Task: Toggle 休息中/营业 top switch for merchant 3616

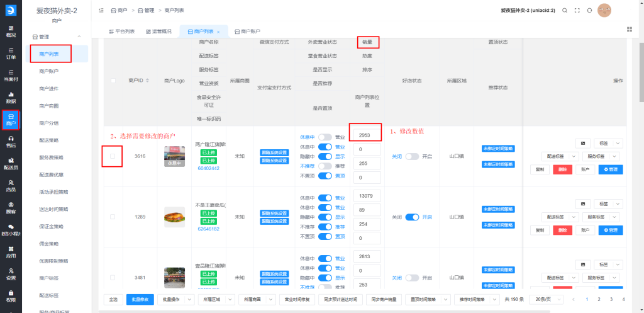Action: 325,137
